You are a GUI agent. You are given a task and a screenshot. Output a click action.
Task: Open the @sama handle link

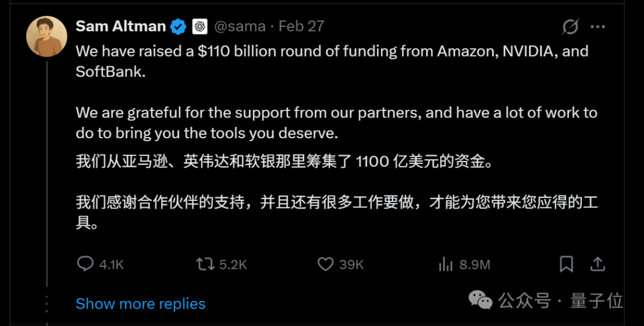[240, 27]
